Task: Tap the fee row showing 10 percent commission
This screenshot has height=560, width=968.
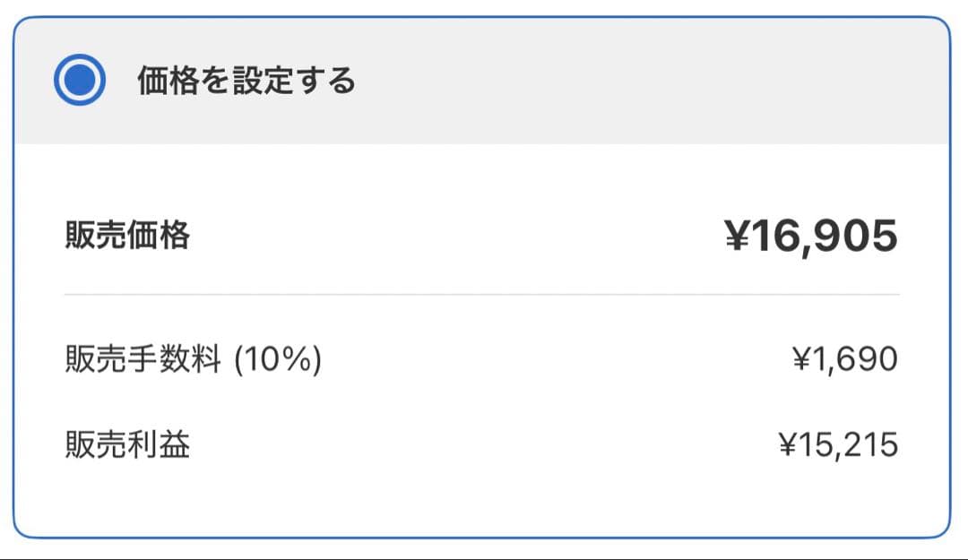Action: point(484,357)
